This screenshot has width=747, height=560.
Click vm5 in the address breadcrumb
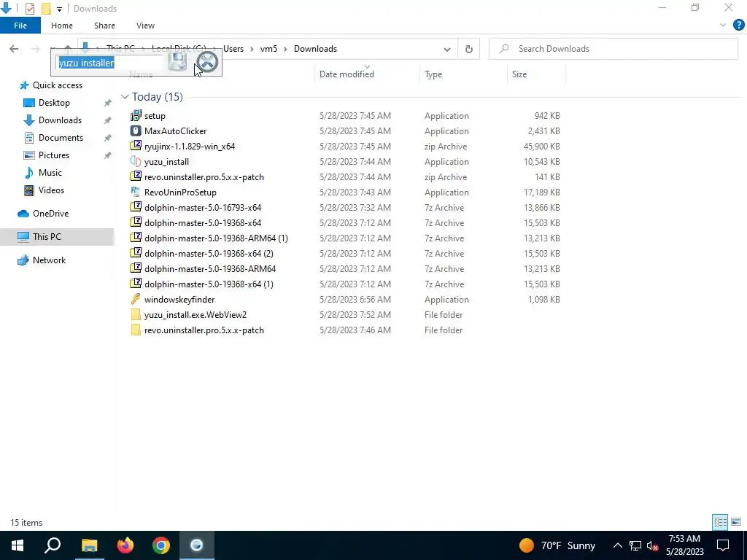click(x=268, y=49)
